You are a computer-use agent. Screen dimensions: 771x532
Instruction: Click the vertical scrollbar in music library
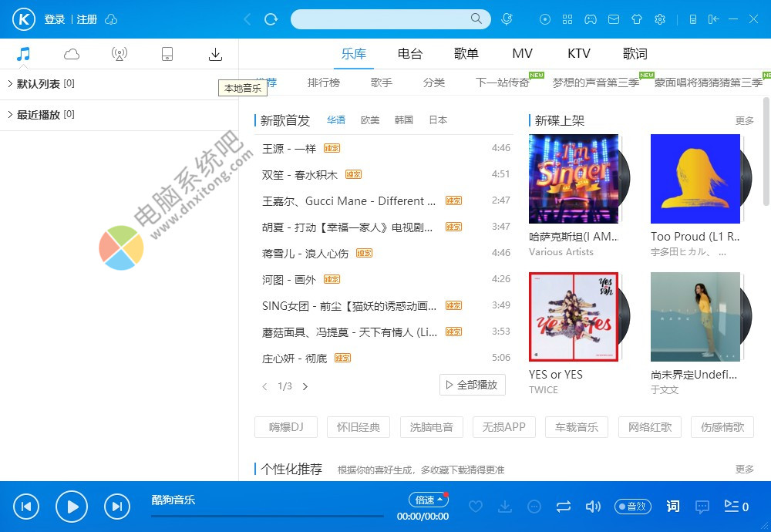766,151
